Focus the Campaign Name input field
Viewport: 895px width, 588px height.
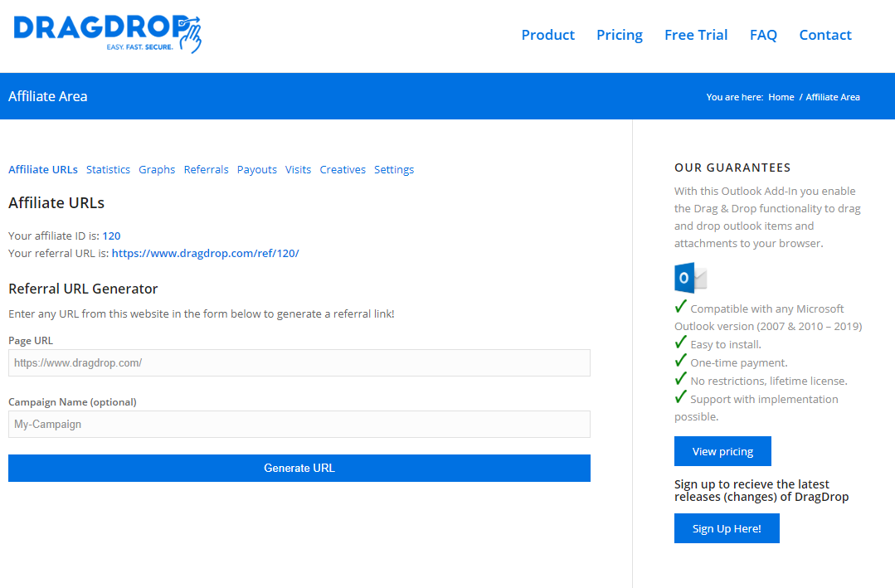pos(299,424)
